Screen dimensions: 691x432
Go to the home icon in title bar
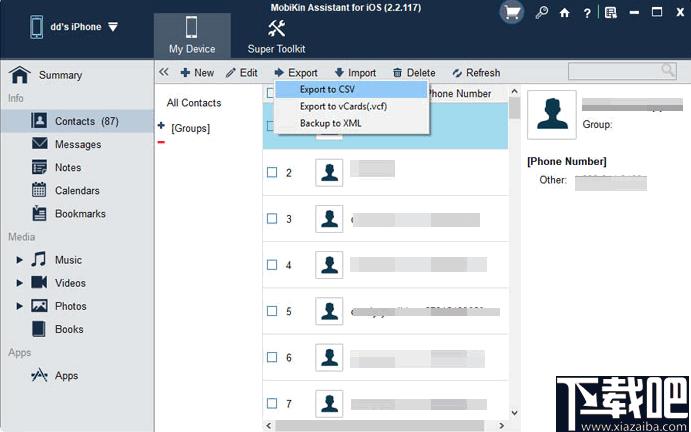point(565,13)
